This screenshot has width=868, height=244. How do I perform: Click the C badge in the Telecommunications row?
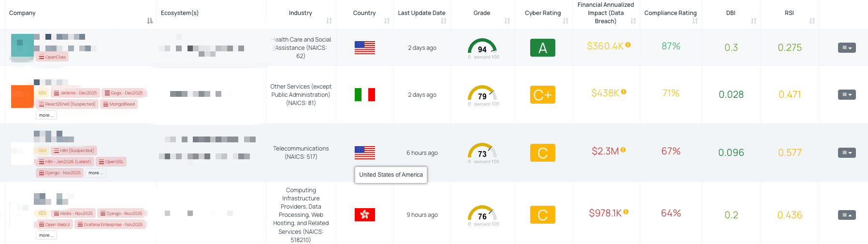point(543,153)
